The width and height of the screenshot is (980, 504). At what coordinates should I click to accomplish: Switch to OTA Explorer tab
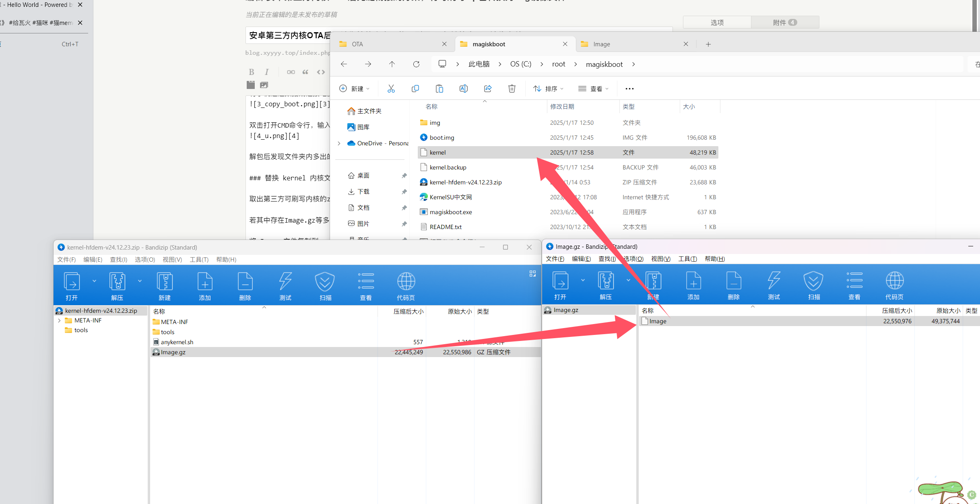click(392, 44)
